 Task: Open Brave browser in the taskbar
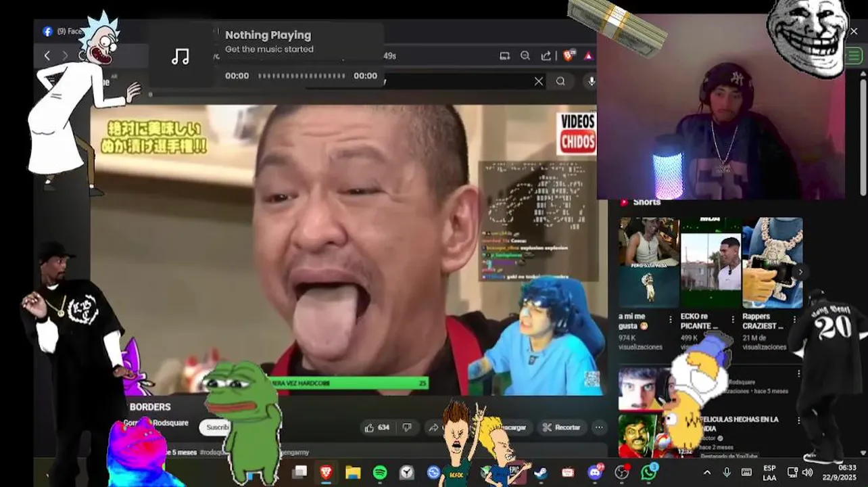click(x=326, y=472)
